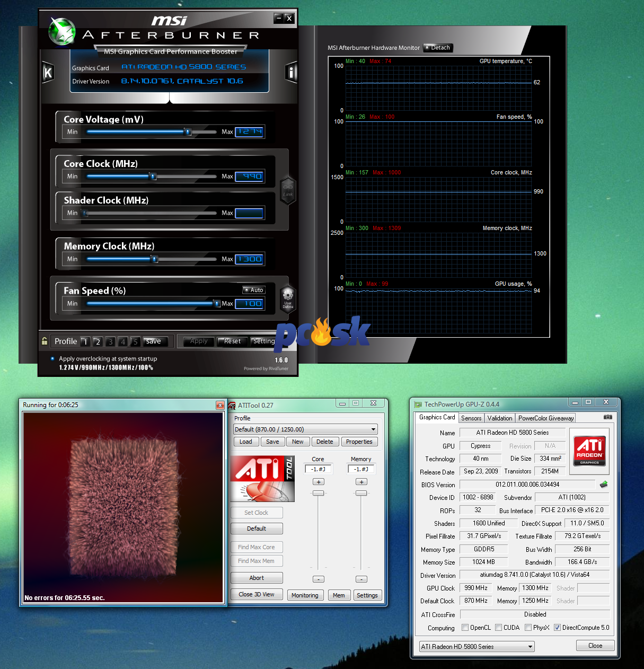Click Load in ATITool
This screenshot has height=669, width=644.
246,442
